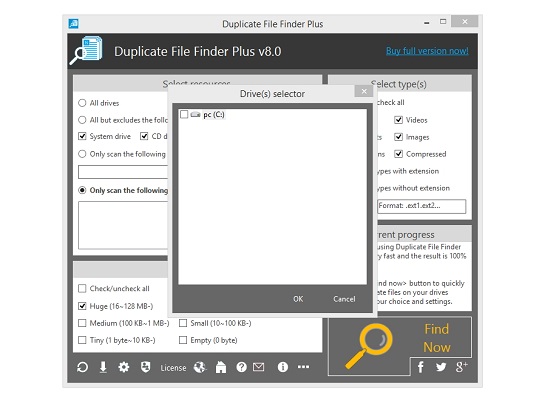Click the magnifier icon on Find Now
This screenshot has height=404, width=550.
(368, 346)
